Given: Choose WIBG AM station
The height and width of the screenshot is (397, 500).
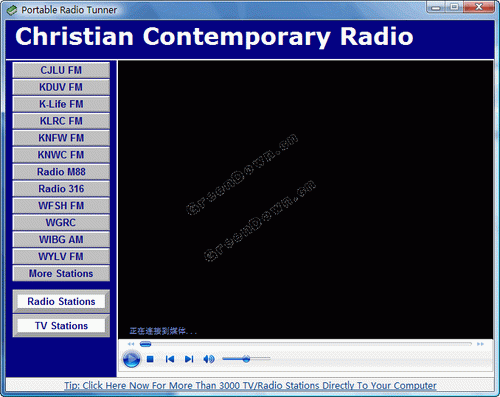Looking at the screenshot, I should tap(61, 240).
